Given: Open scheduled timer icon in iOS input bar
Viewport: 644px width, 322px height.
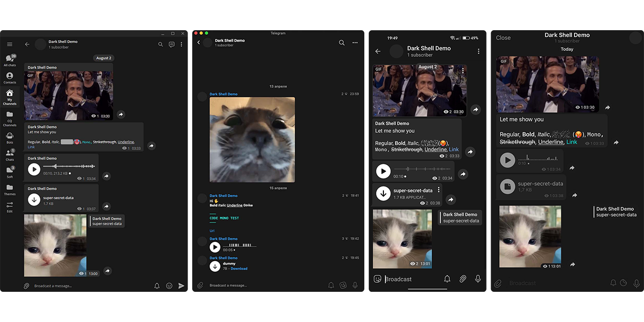Looking at the screenshot, I should [x=623, y=283].
